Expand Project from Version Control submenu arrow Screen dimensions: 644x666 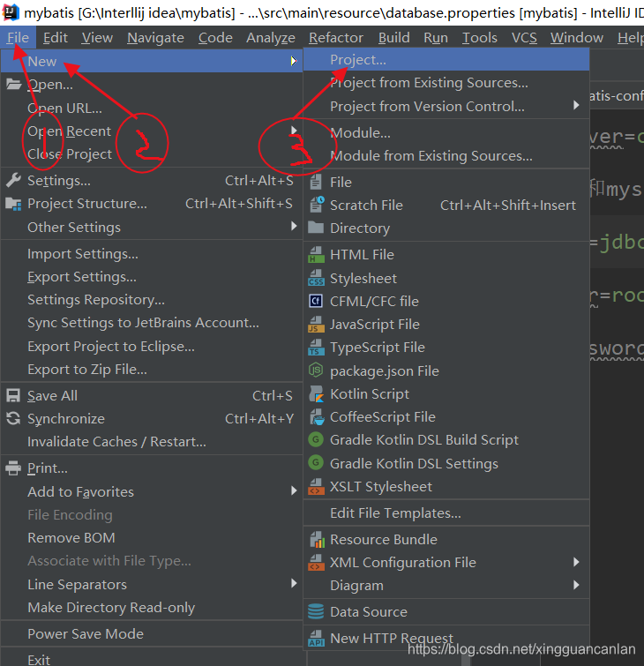click(x=576, y=105)
